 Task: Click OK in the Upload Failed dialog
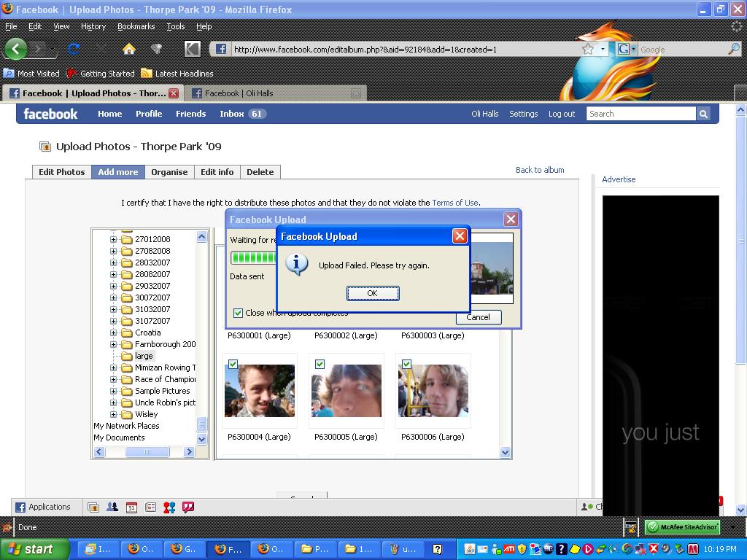point(373,293)
